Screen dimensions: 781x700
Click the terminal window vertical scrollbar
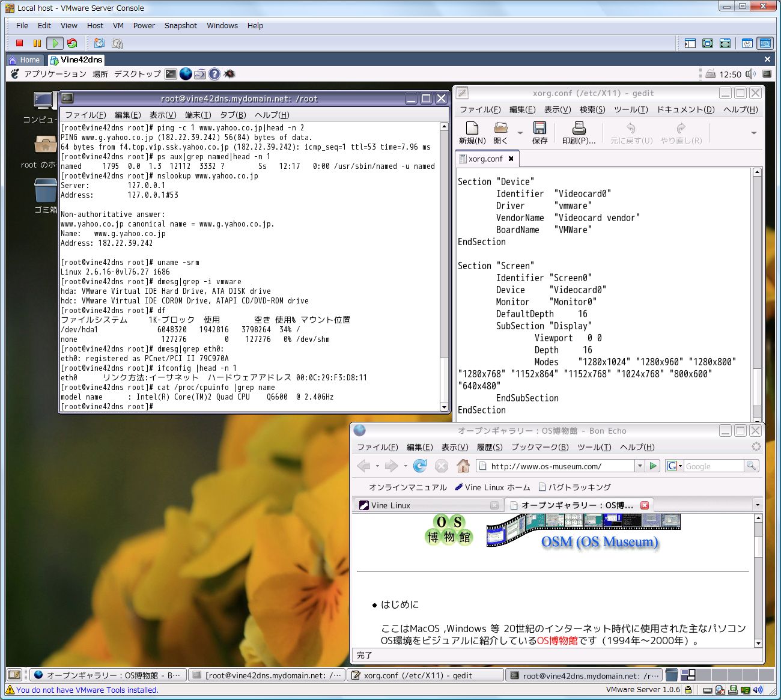(444, 267)
